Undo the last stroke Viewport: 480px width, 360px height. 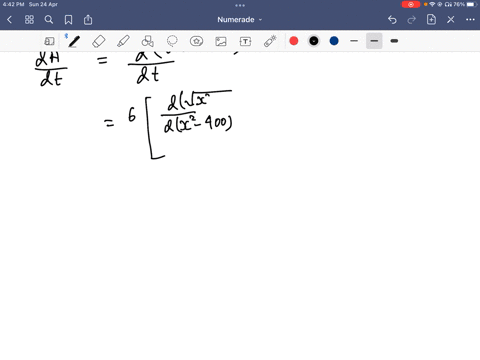coord(392,20)
